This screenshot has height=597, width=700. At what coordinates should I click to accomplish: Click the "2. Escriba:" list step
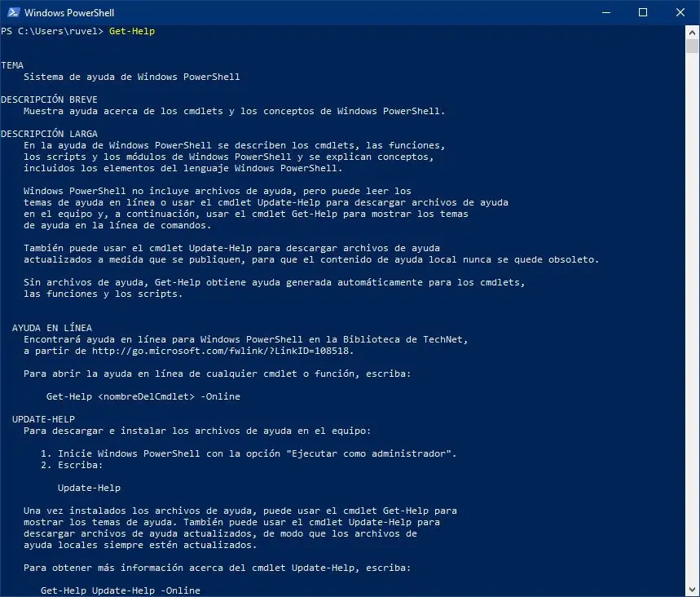point(72,465)
